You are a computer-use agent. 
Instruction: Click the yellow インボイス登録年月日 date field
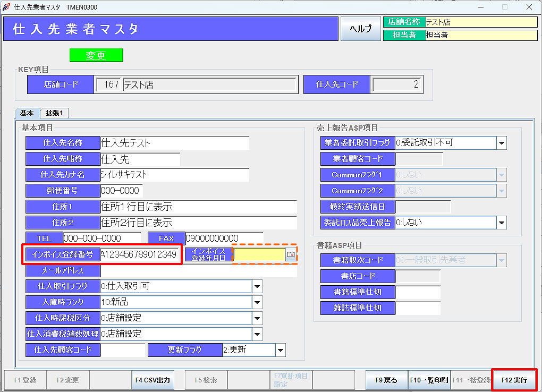point(259,255)
